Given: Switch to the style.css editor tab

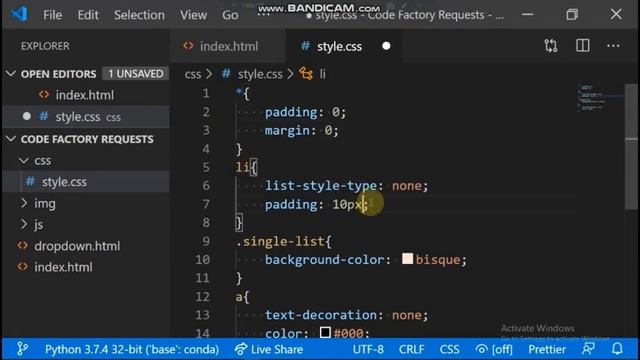Looking at the screenshot, I should [x=343, y=46].
